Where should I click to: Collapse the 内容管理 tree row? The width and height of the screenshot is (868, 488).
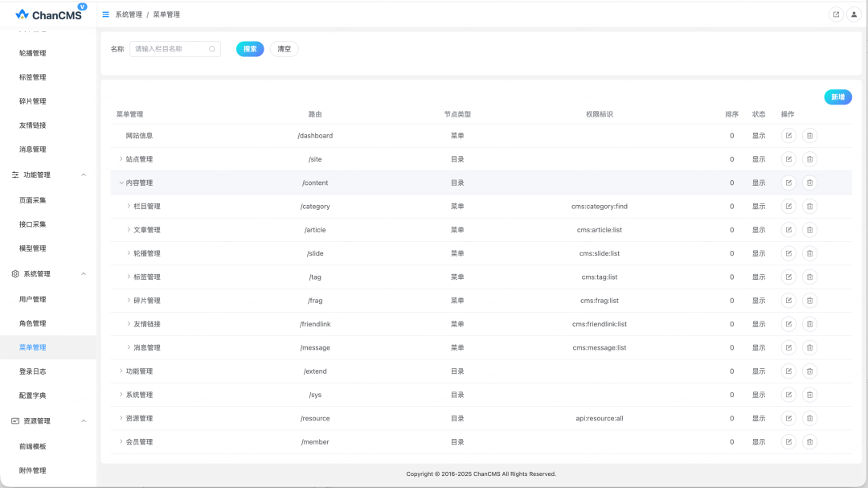[121, 182]
